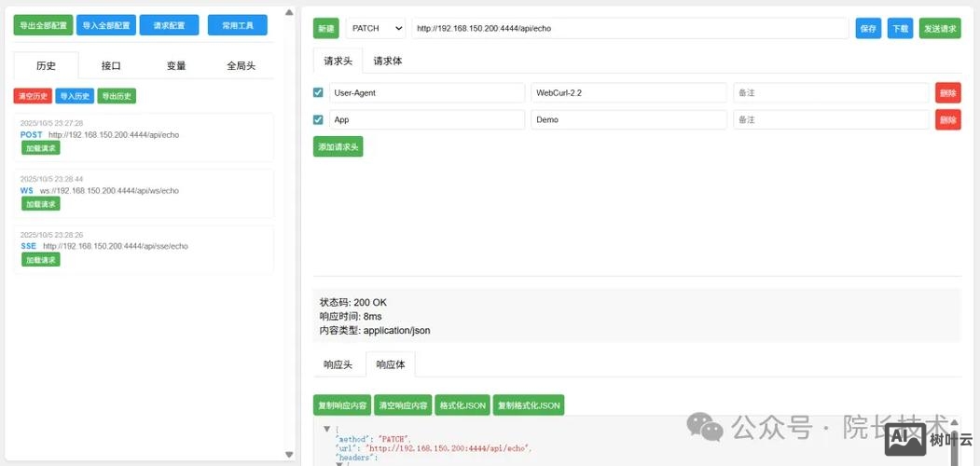This screenshot has width=980, height=466.
Task: Load the POST history request
Action: click(40, 148)
